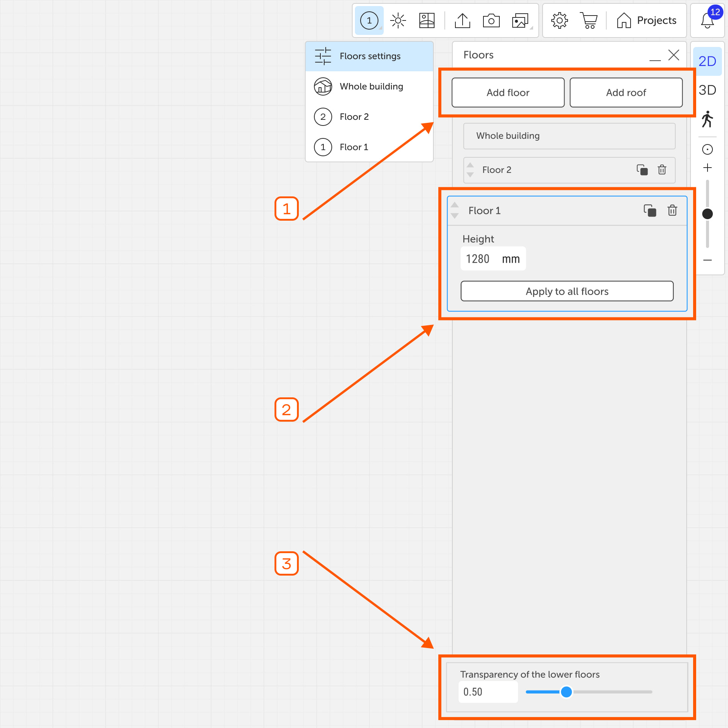Viewport: 728px width, 728px height.
Task: Switch to 3D view mode
Action: coord(707,90)
